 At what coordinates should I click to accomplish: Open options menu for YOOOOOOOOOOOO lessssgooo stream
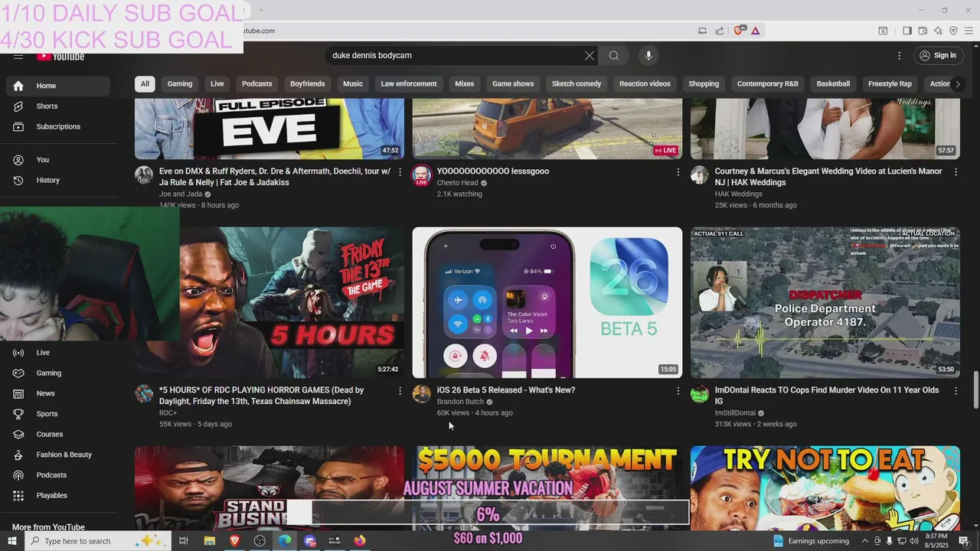pyautogui.click(x=678, y=172)
